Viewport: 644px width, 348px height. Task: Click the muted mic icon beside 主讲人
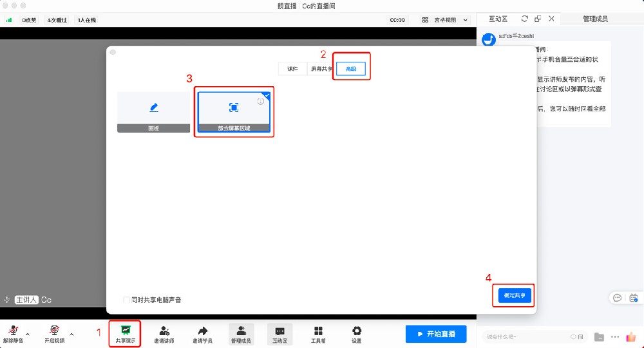[7, 300]
